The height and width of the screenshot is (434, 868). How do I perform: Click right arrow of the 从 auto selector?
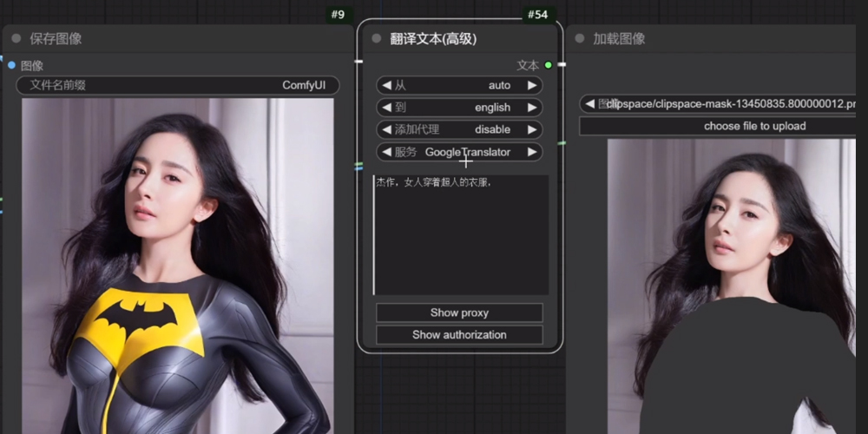pyautogui.click(x=532, y=85)
